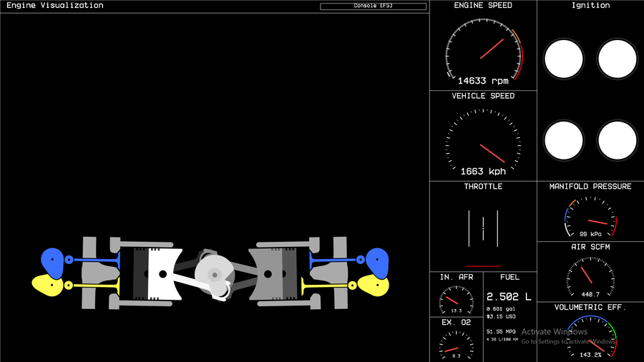Click the '8.3' exhaust O2 value
Viewport: 644px width, 362px height.
pyautogui.click(x=457, y=356)
